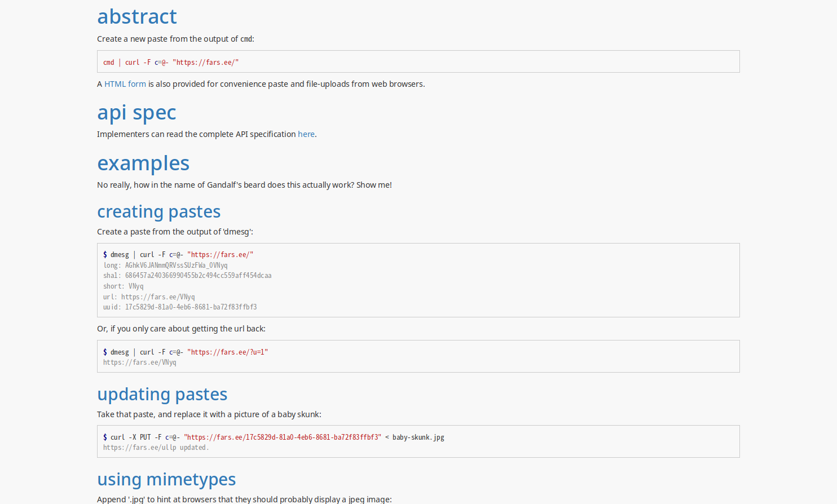Click the 'abstract' heading

pos(137,17)
